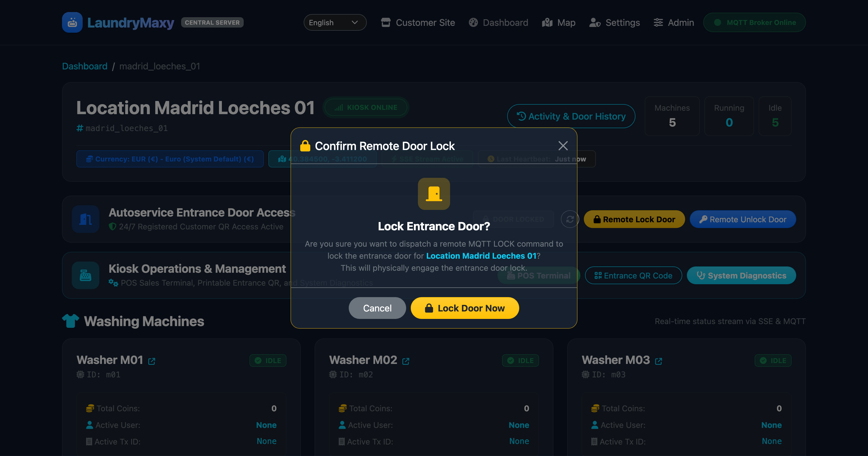
Task: Click the gears icon under Kiosk Operations
Action: tap(114, 283)
